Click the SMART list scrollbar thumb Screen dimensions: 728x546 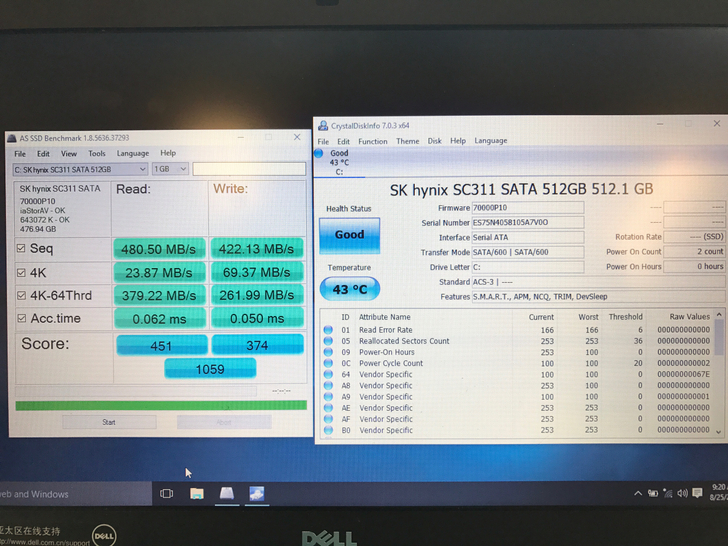(x=719, y=338)
